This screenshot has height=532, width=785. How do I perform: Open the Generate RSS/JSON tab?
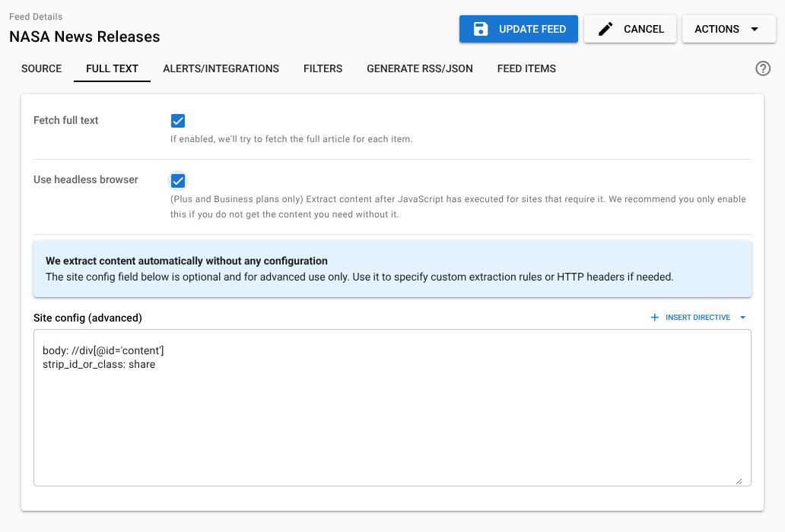click(420, 68)
